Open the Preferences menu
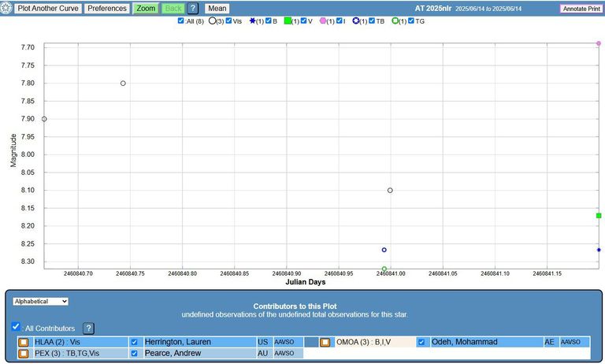This screenshot has width=605, height=364. point(106,9)
